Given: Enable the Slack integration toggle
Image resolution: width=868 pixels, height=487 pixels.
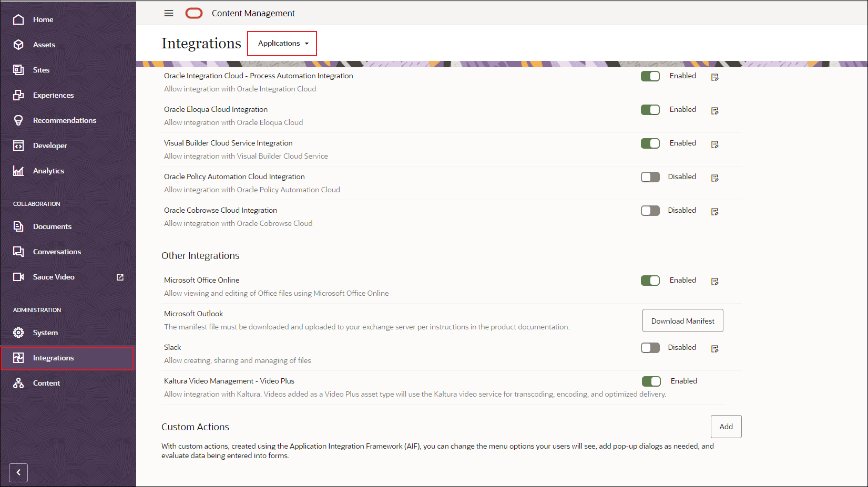Looking at the screenshot, I should pyautogui.click(x=650, y=348).
